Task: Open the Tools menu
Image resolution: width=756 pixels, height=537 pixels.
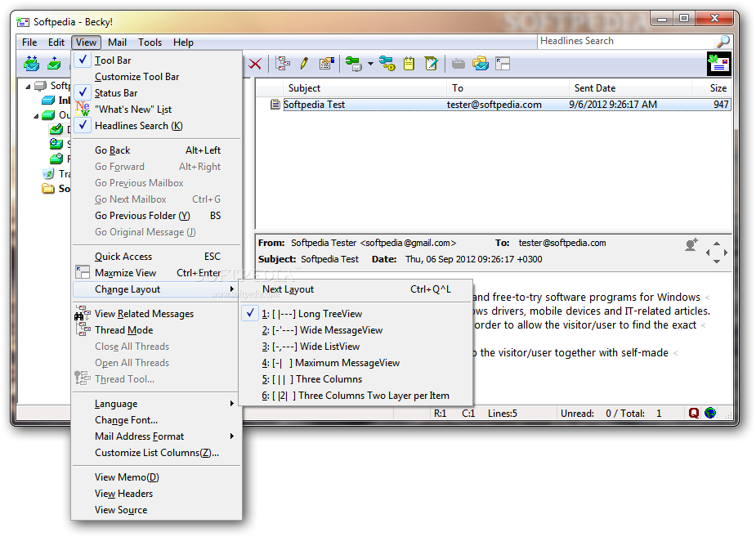Action: [150, 43]
